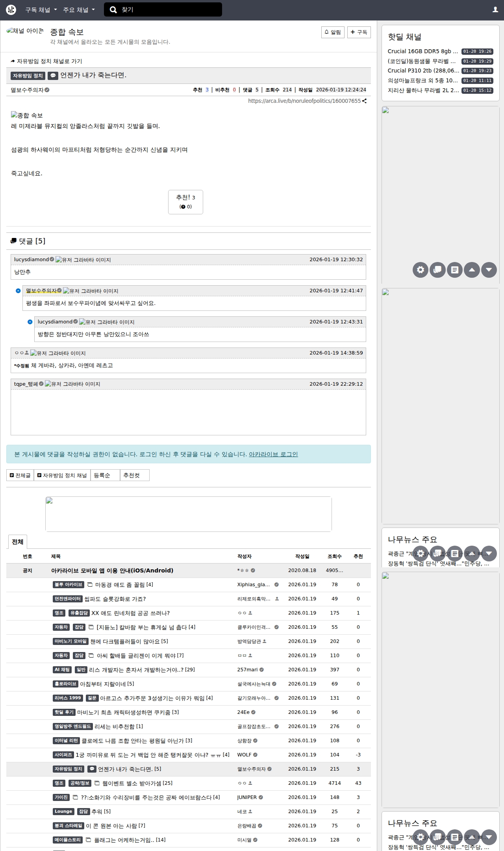Select the 전체 category tab

point(17,542)
